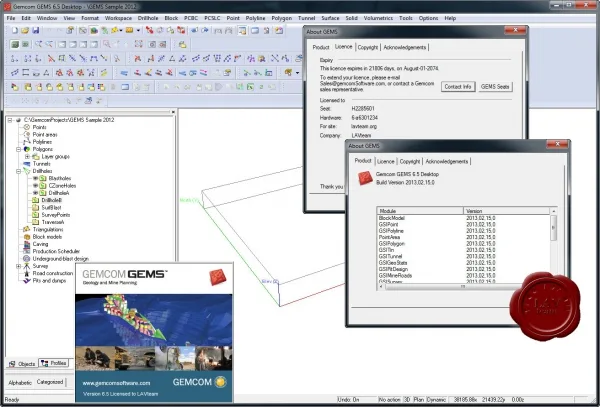Screen dimensions: 600x407
Task: Open Copyright tab in front About dialog
Action: point(409,161)
